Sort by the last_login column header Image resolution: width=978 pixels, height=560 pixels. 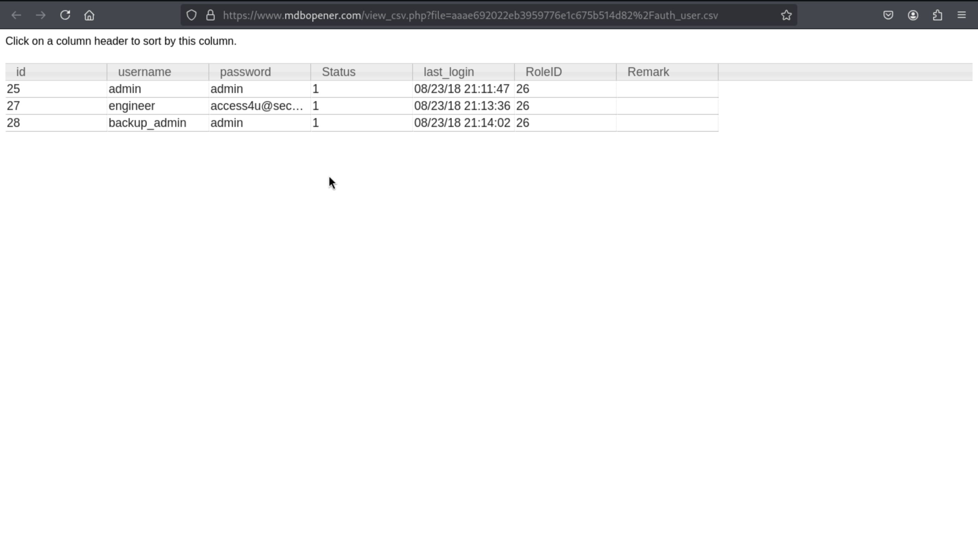[448, 72]
